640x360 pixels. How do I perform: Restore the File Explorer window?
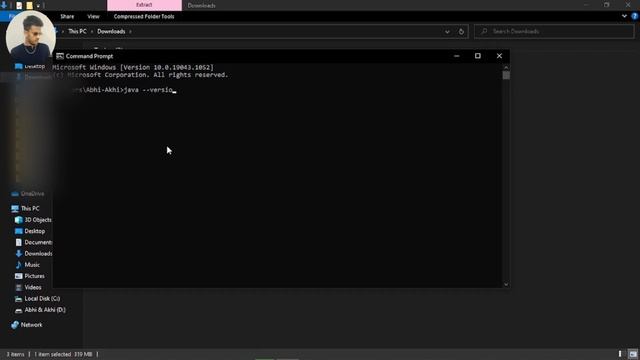point(607,5)
